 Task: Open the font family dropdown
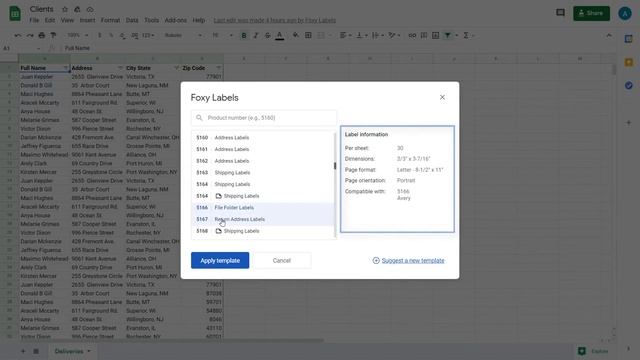tap(183, 36)
